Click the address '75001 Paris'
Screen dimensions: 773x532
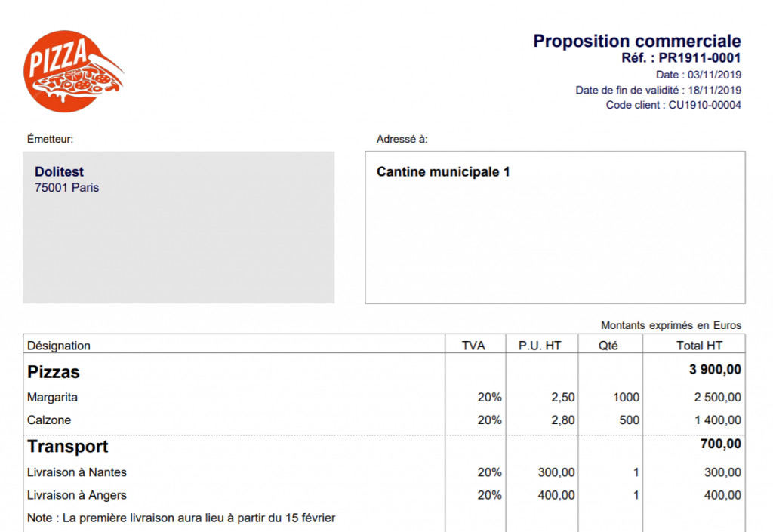click(66, 188)
